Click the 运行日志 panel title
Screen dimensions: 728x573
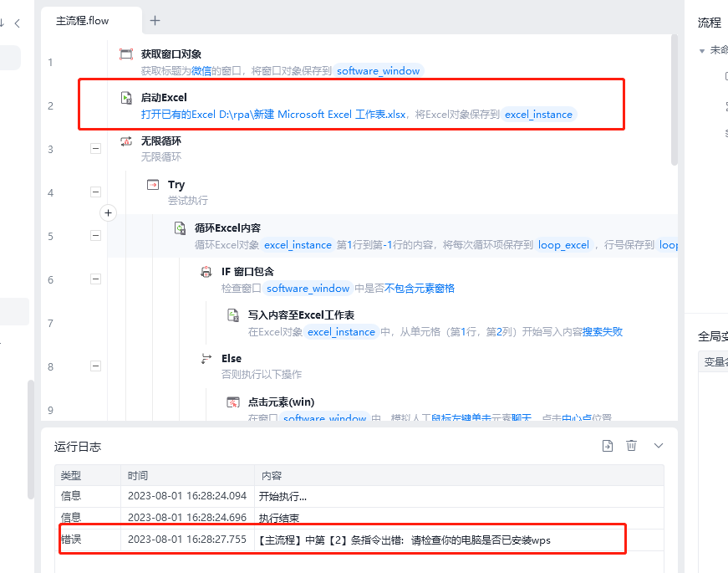78,447
